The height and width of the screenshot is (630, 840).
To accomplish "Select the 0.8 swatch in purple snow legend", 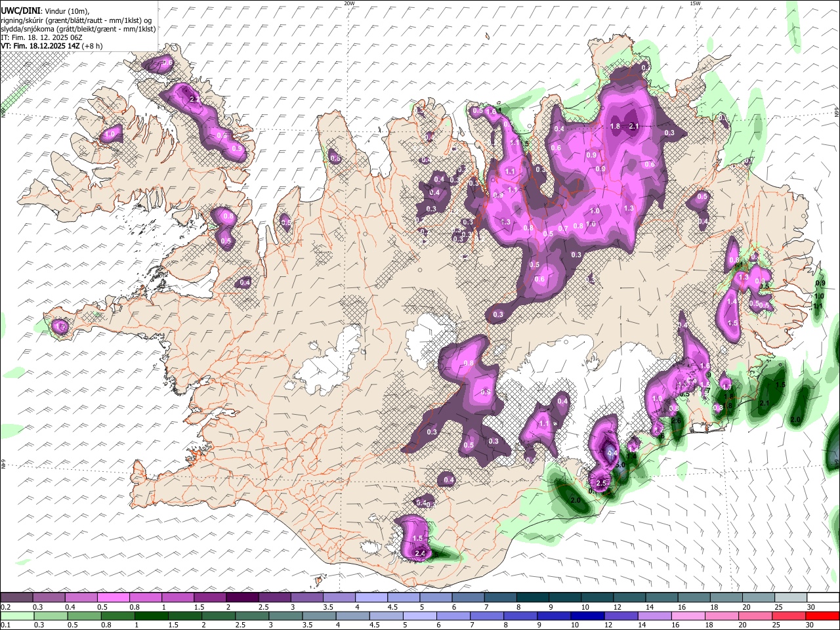I will (x=145, y=598).
